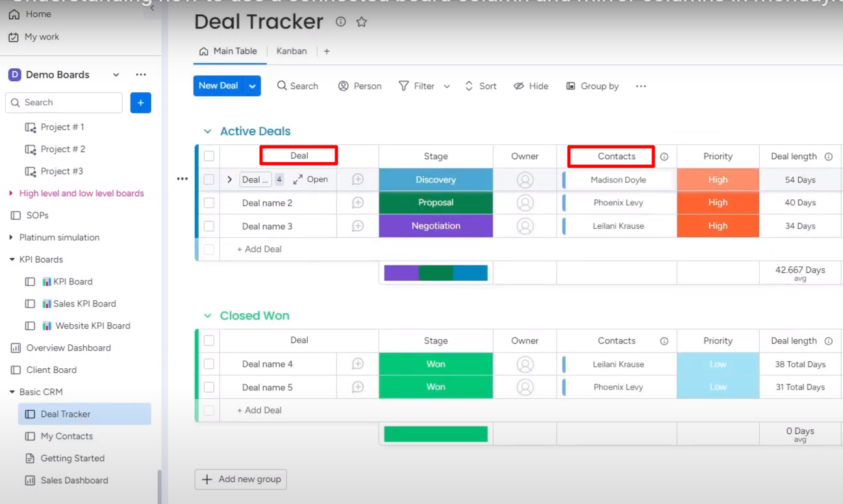Check the checkbox for Deal name 3 row
Image resolution: width=843 pixels, height=504 pixels.
point(208,225)
